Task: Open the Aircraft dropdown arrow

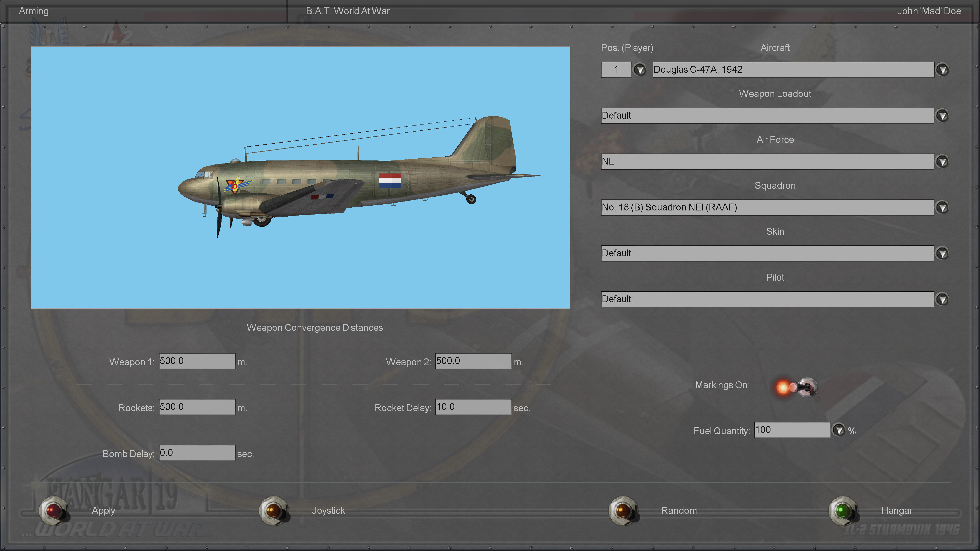Action: click(x=942, y=70)
